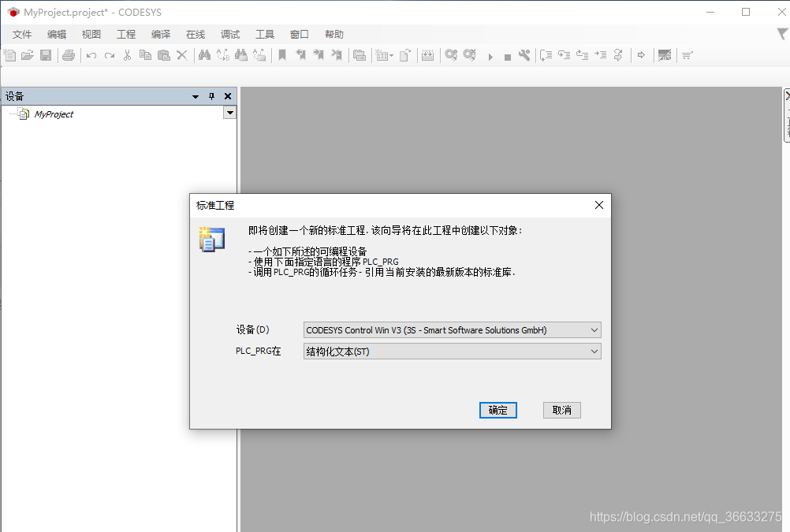Click the curved-arrow step icon in toolbar
The image size is (790, 532).
click(618, 55)
